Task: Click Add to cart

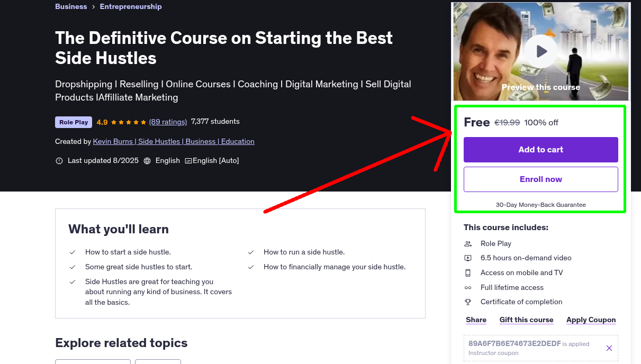Action: [540, 150]
